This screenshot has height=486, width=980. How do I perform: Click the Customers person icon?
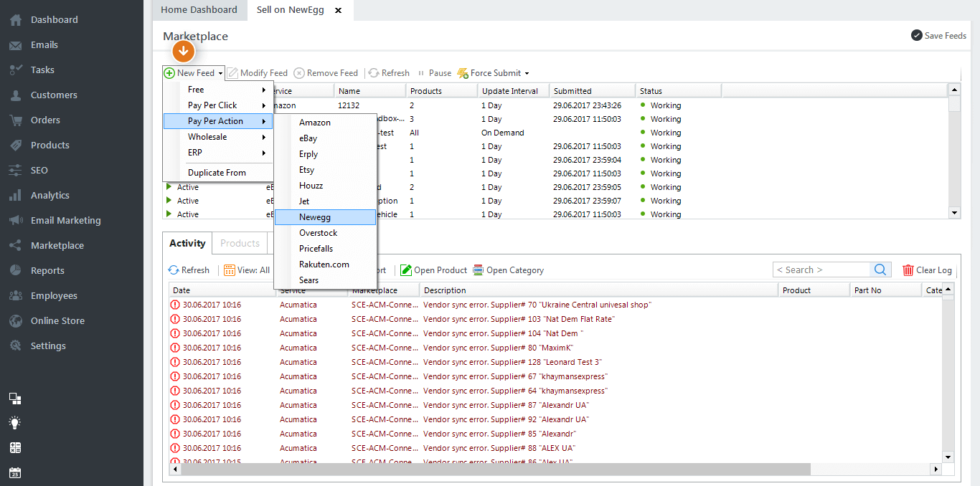point(15,95)
